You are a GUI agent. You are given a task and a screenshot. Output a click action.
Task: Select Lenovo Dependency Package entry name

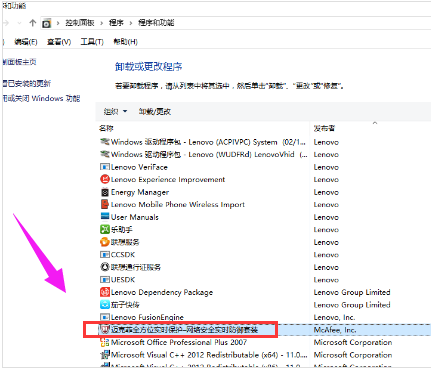click(x=162, y=293)
